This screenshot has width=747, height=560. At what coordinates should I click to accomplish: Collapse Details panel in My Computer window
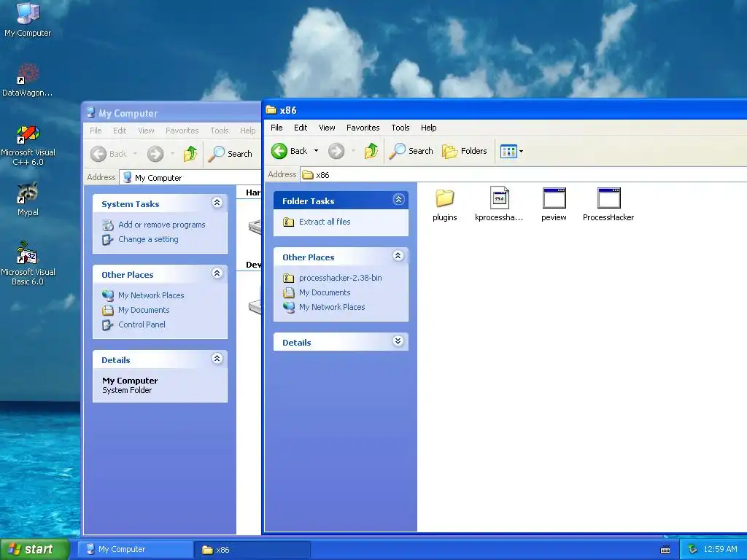(217, 358)
